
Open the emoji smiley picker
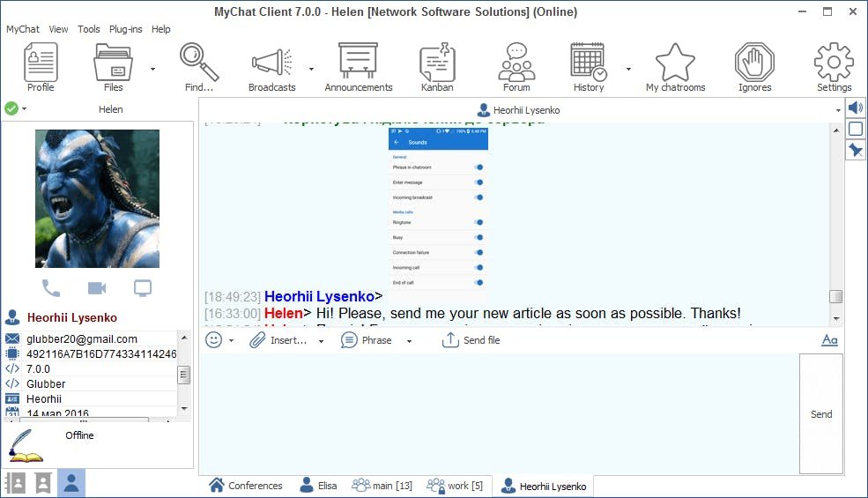click(x=213, y=339)
